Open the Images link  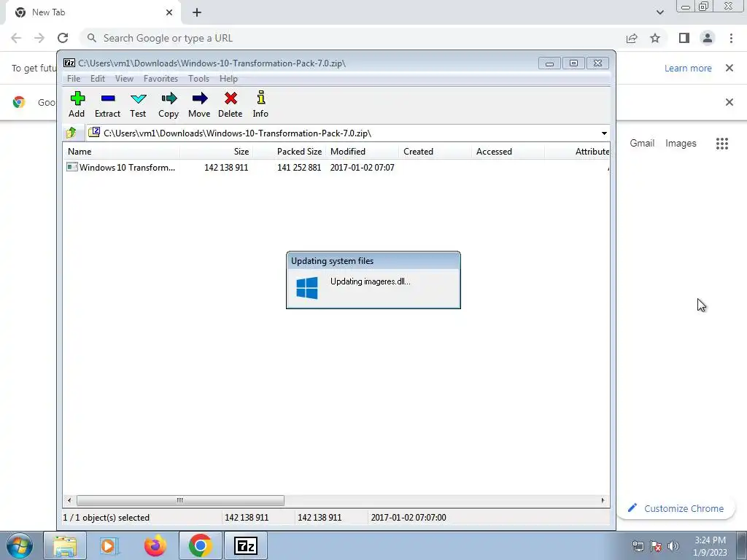(681, 144)
